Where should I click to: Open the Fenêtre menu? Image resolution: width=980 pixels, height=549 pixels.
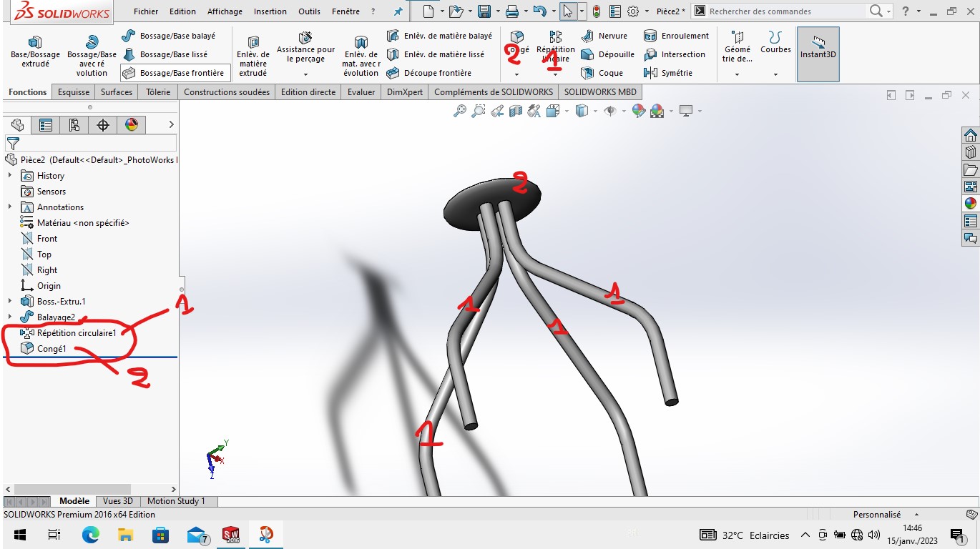(x=346, y=11)
